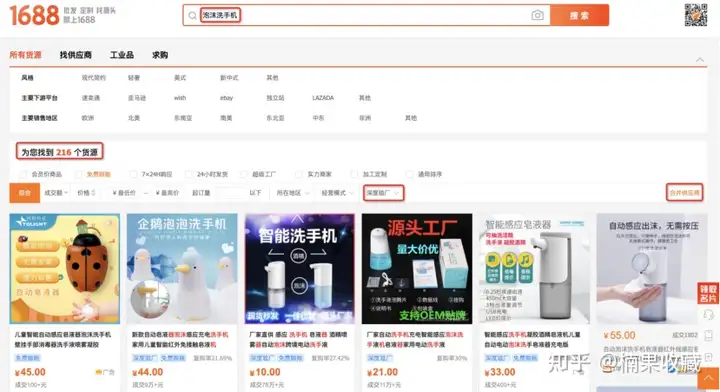The image size is (720, 392).
Task: Open the 源头工厂 product image
Action: point(417,269)
